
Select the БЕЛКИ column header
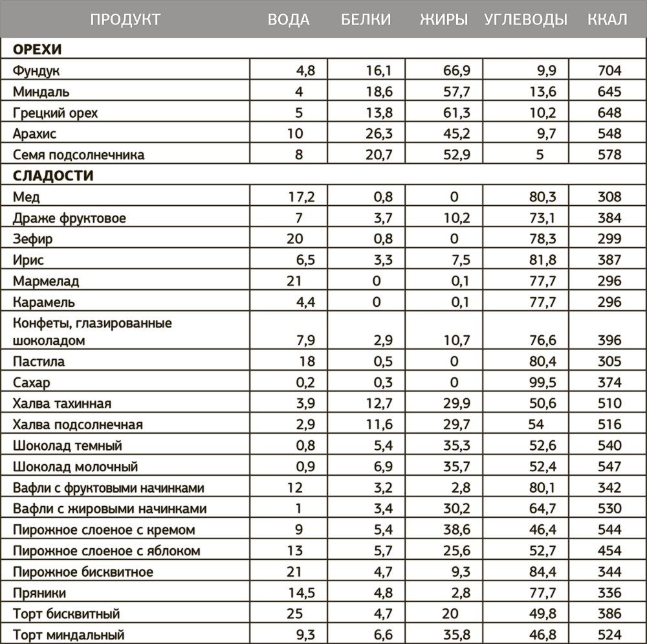tap(366, 19)
